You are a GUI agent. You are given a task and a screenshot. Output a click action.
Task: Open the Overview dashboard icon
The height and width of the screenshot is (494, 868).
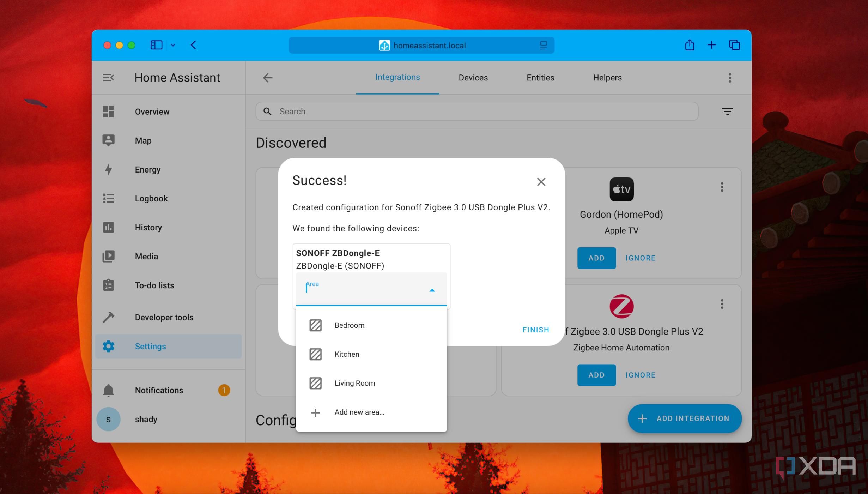108,112
